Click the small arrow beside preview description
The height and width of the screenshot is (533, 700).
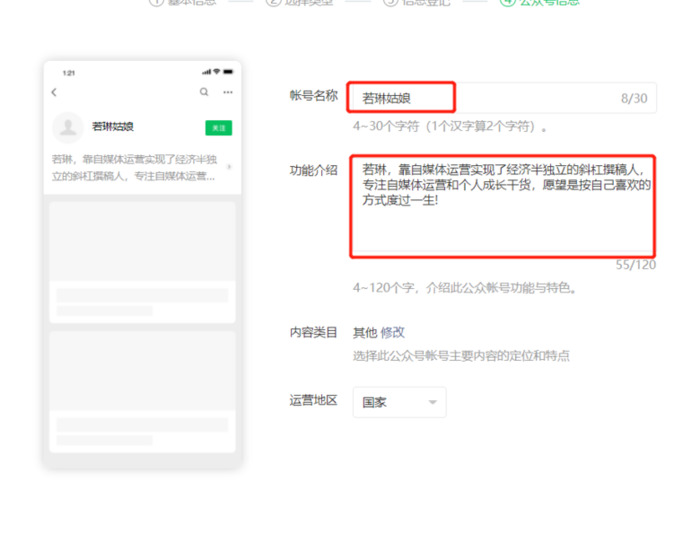click(x=229, y=167)
